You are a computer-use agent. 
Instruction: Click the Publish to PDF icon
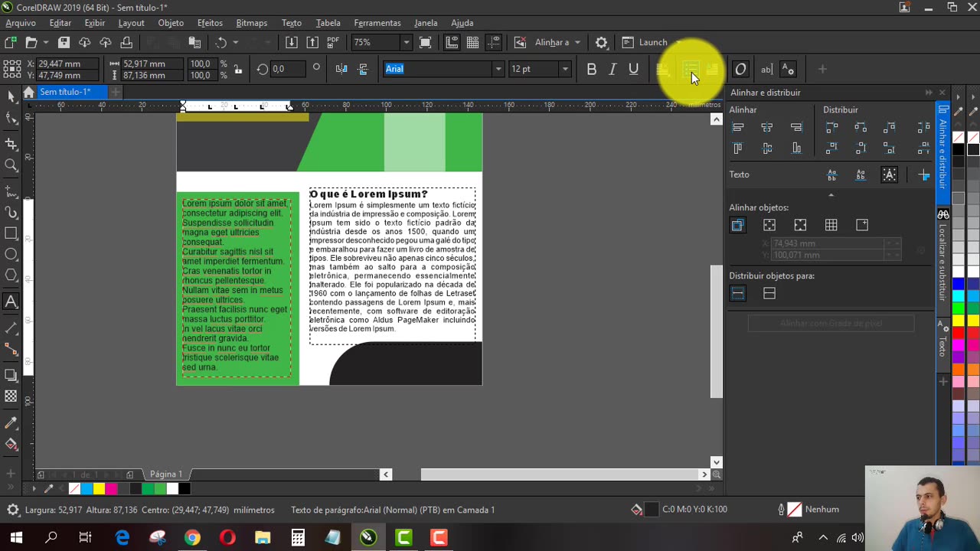pyautogui.click(x=333, y=43)
